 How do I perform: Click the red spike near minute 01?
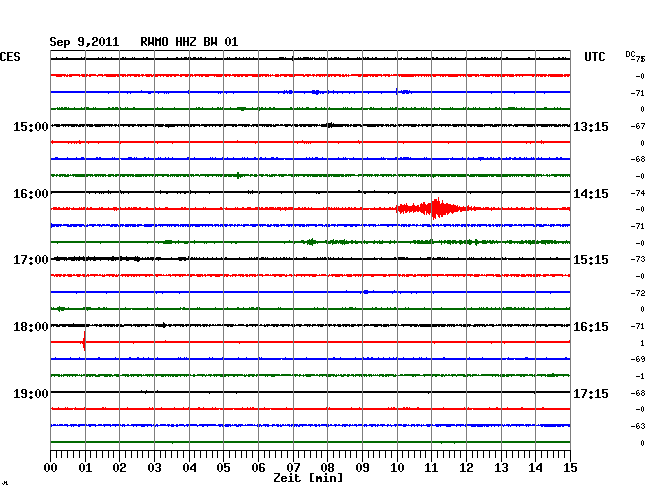tap(84, 341)
